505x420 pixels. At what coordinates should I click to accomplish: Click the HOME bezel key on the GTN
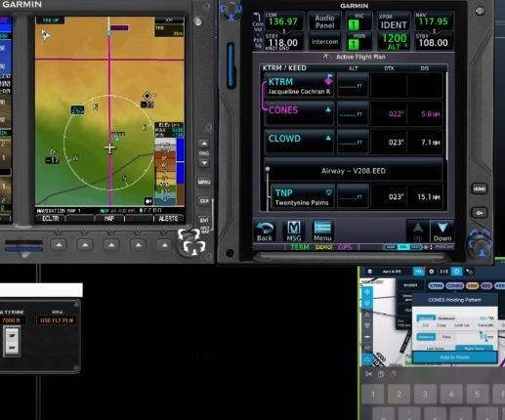[480, 189]
